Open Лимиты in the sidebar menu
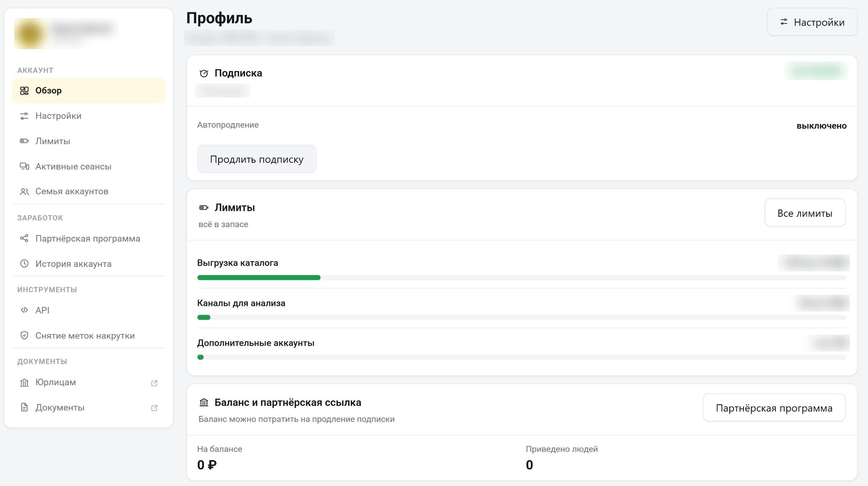Image resolution: width=868 pixels, height=486 pixels. click(89, 141)
